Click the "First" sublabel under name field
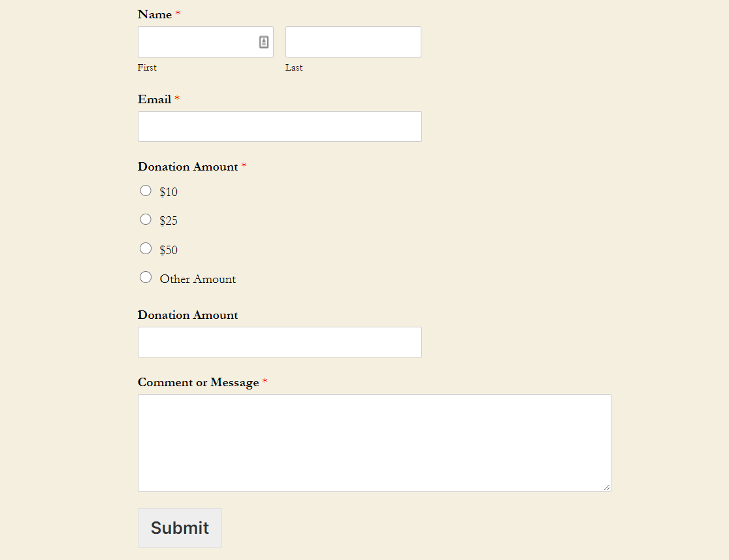Image resolution: width=729 pixels, height=560 pixels. (147, 67)
